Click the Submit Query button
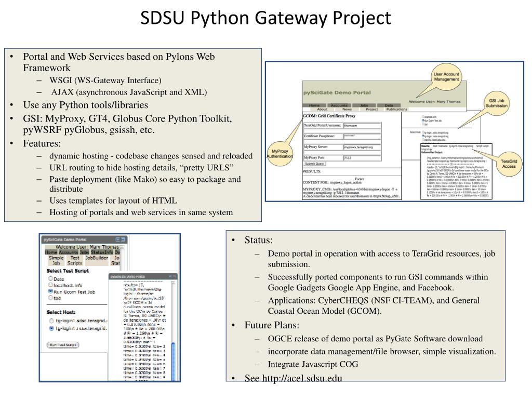 click(x=314, y=164)
